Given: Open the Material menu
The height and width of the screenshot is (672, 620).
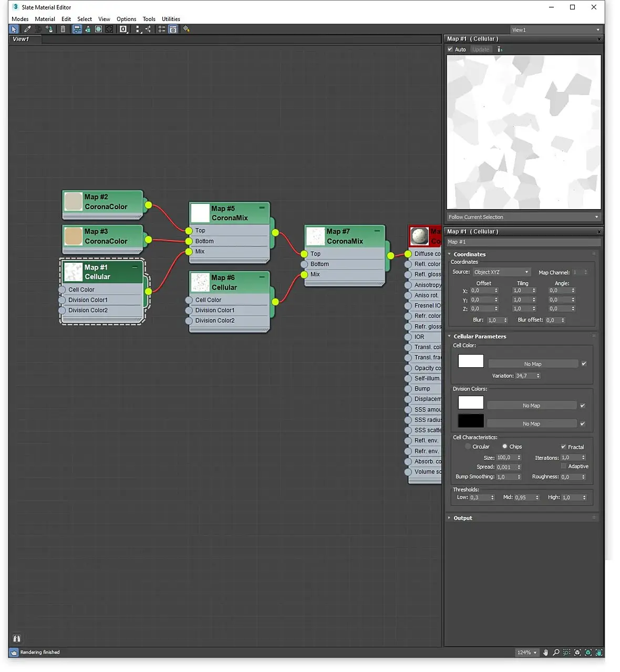Looking at the screenshot, I should [x=45, y=19].
